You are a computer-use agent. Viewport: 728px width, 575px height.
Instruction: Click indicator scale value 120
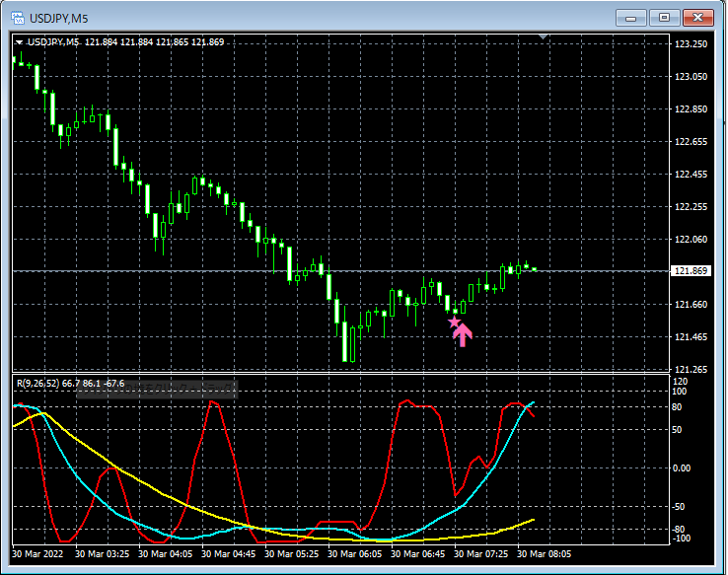(681, 382)
